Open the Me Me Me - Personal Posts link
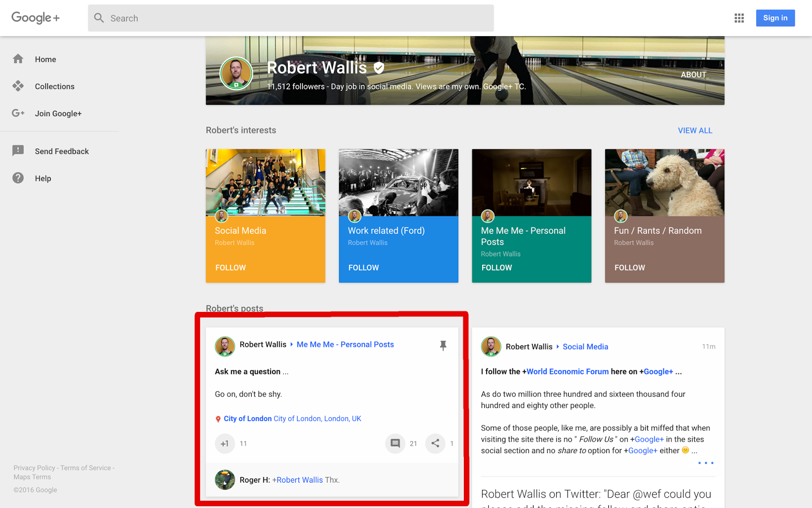The width and height of the screenshot is (812, 508). (345, 344)
